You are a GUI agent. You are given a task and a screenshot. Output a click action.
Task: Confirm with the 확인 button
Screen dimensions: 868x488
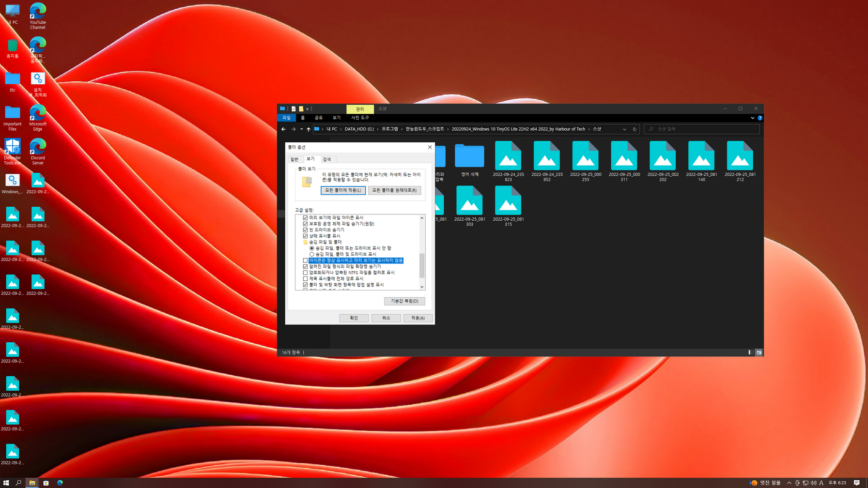coord(354,318)
